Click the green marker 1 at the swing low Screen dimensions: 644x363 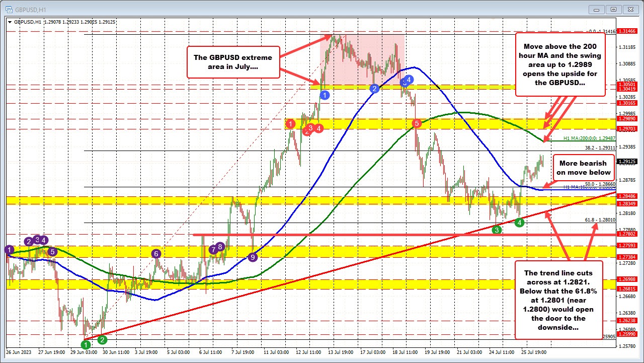(x=86, y=344)
